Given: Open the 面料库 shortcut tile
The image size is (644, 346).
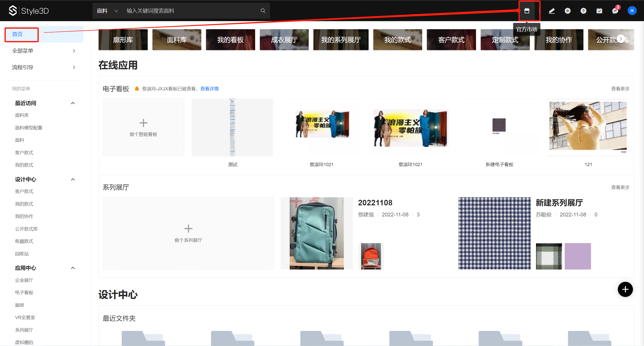Looking at the screenshot, I should (177, 40).
